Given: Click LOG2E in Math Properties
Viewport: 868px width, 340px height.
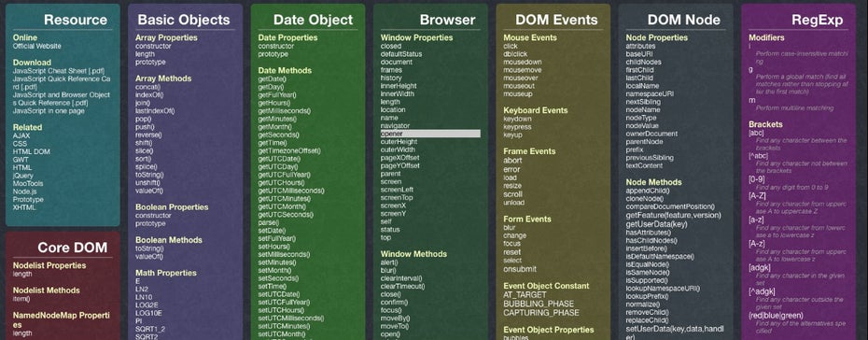Looking at the screenshot, I should (146, 305).
